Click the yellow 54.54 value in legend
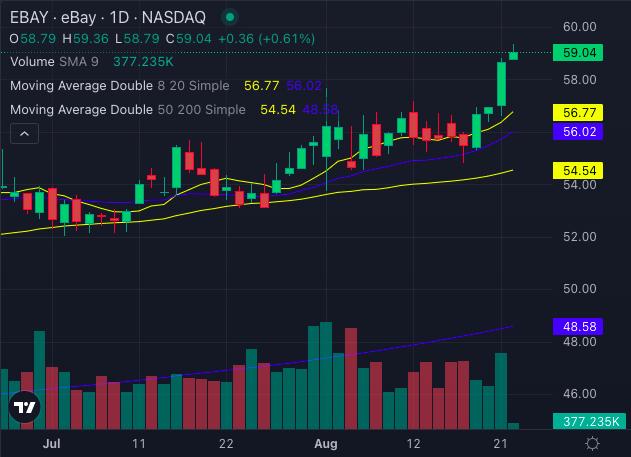 pyautogui.click(x=278, y=109)
